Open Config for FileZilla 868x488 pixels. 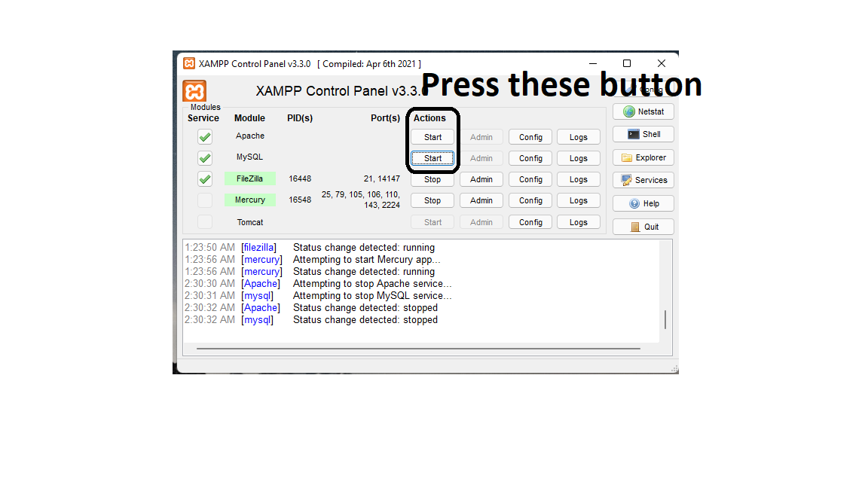[x=530, y=179]
